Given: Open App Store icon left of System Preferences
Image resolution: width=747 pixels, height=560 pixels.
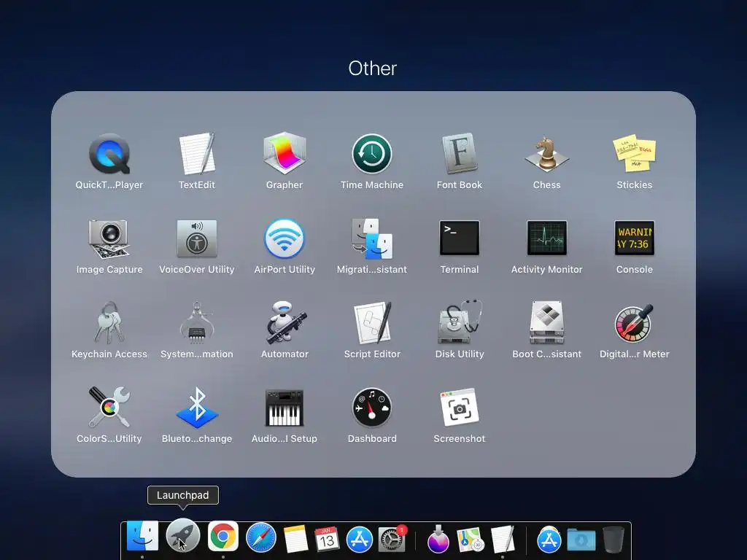Looking at the screenshot, I should pyautogui.click(x=359, y=539).
